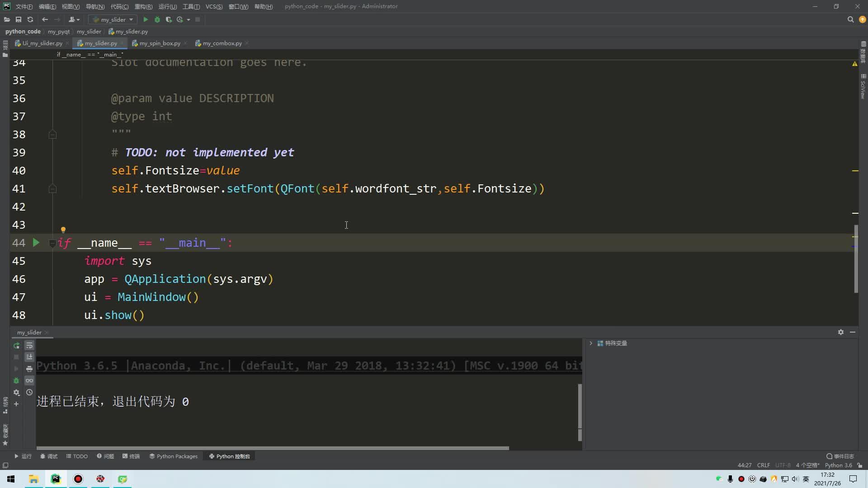The image size is (868, 488).
Task: Toggle breakpoint area bookmark at line 38
Action: 52,134
